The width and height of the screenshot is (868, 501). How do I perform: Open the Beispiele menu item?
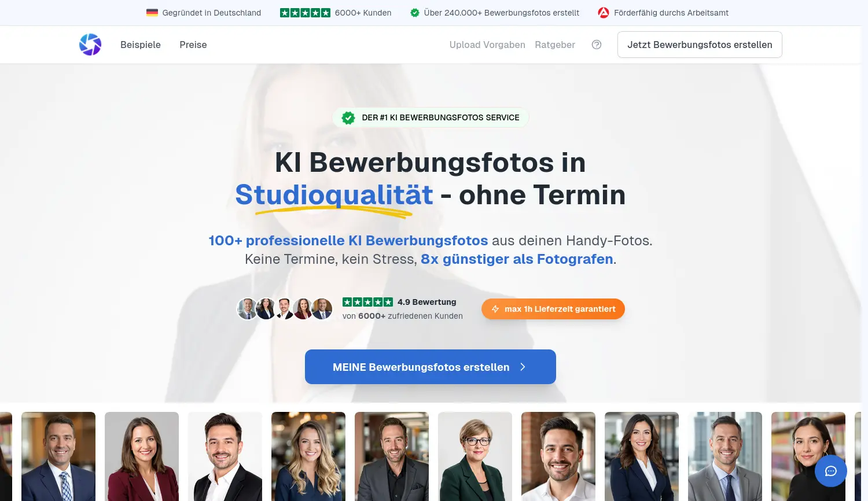pos(141,45)
